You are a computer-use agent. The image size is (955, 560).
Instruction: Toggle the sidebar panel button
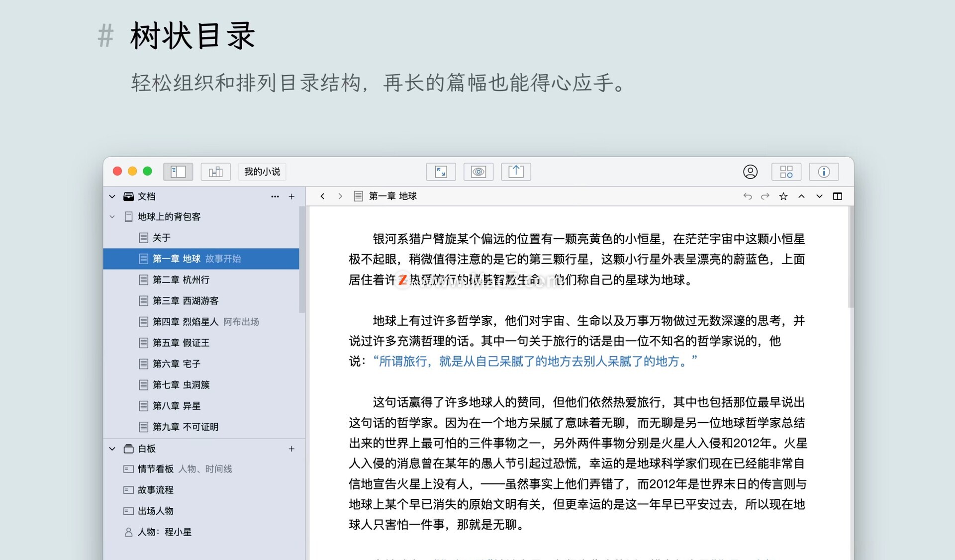(x=178, y=172)
